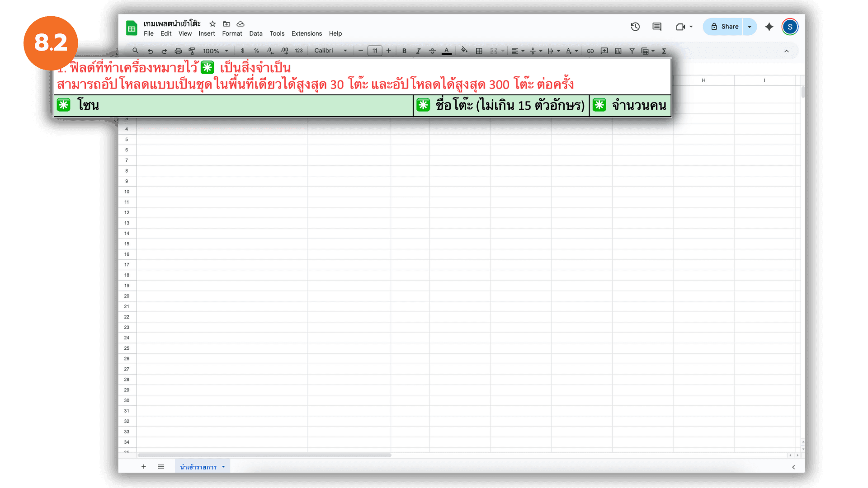Toggle italic formatting
This screenshot has width=868, height=488.
[x=418, y=51]
